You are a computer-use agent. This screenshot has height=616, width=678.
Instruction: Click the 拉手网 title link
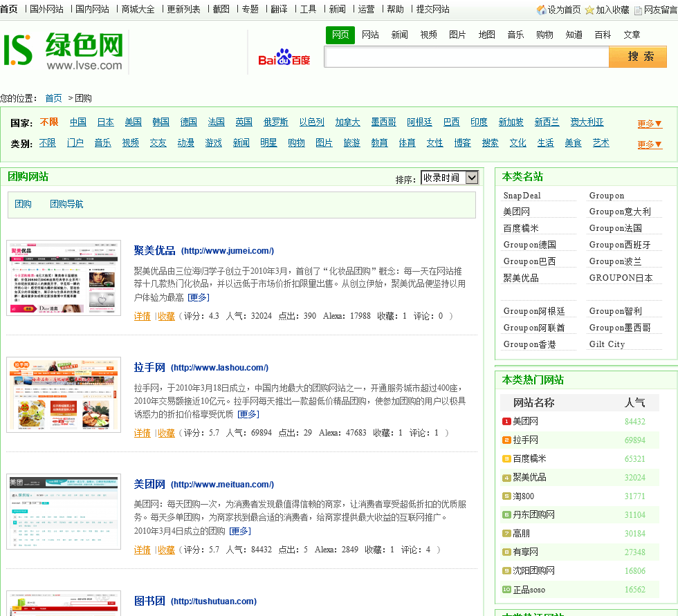pos(149,368)
